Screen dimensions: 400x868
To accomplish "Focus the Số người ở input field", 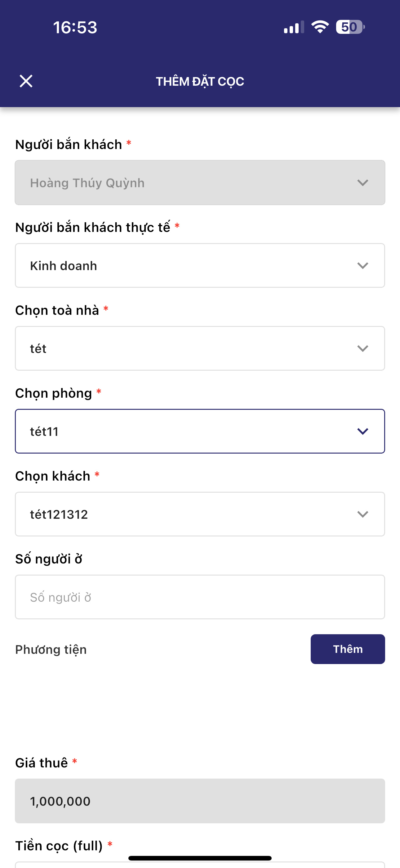I will point(200,597).
